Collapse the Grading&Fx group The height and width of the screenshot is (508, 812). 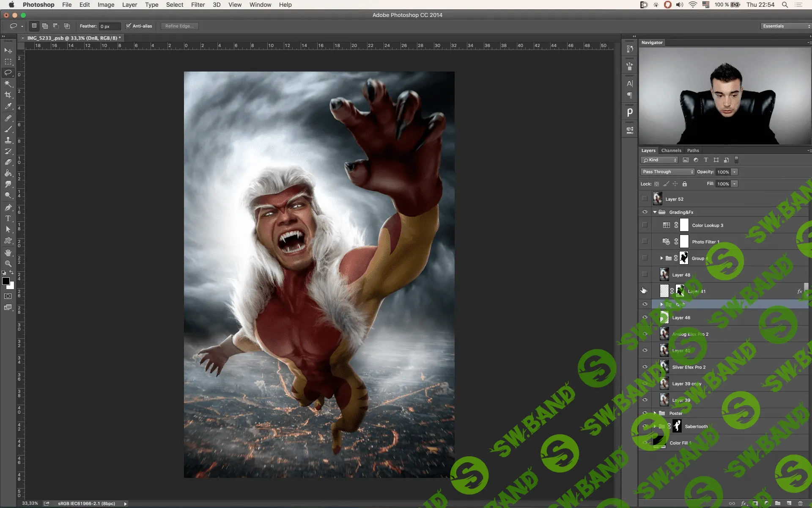pos(655,212)
